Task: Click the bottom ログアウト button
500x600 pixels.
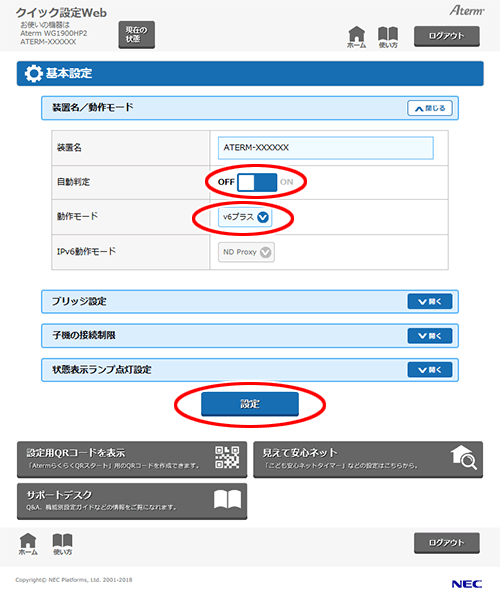Action: (x=446, y=543)
